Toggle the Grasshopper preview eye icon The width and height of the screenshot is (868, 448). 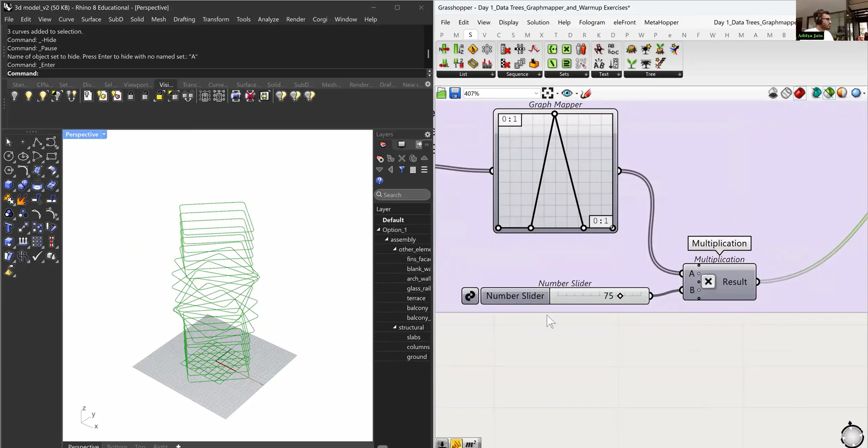(x=566, y=93)
